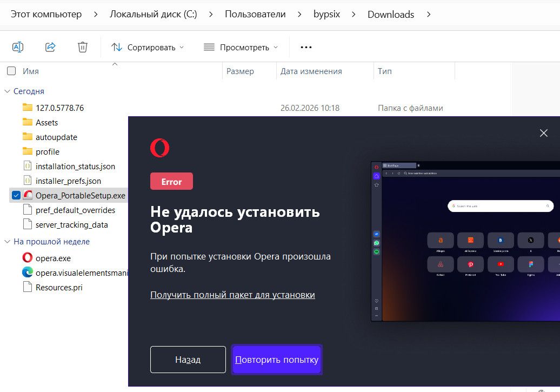Open the three-dots more options menu
Screen dimensions: 560x392
(x=306, y=47)
